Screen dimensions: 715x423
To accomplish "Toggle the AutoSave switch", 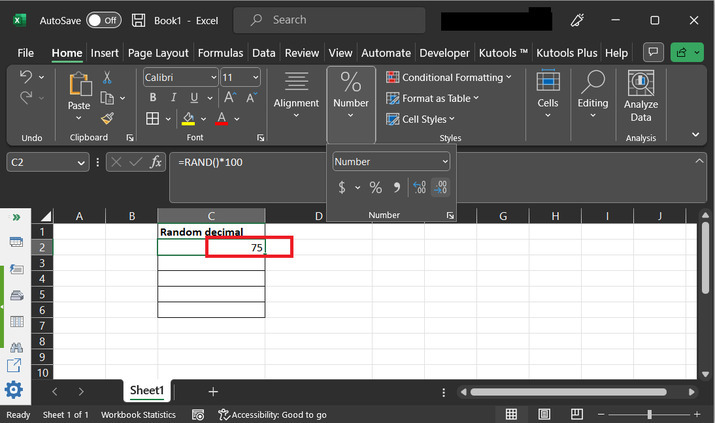I will pos(104,20).
